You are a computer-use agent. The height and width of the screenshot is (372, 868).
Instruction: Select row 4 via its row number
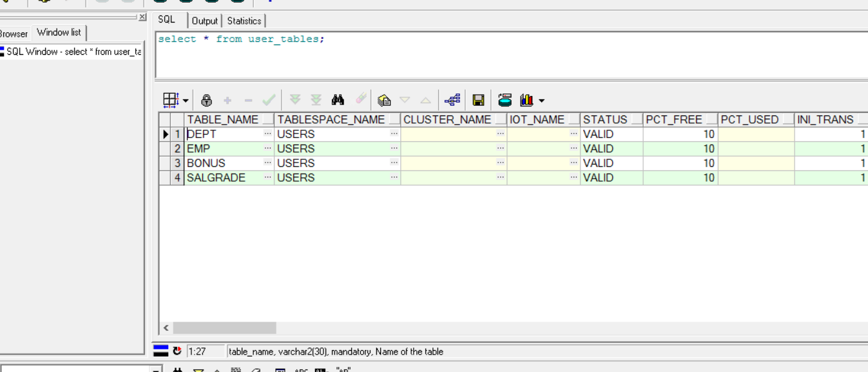pos(178,177)
